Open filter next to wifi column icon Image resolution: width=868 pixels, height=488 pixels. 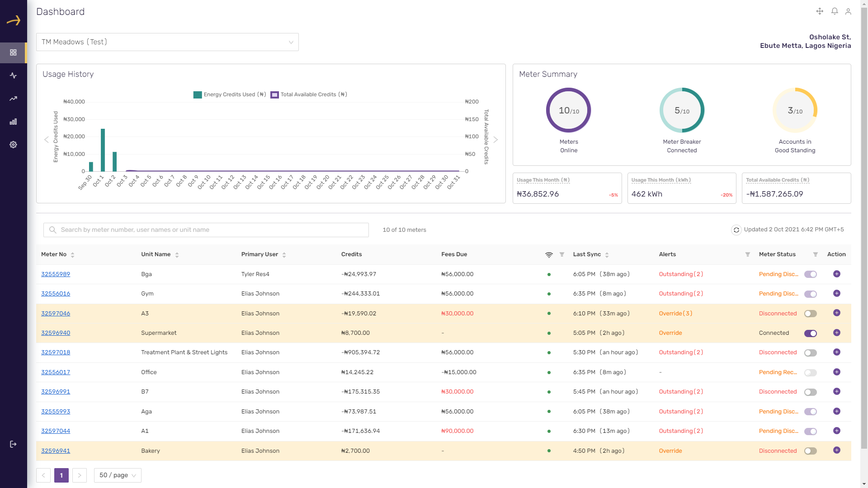[562, 254]
